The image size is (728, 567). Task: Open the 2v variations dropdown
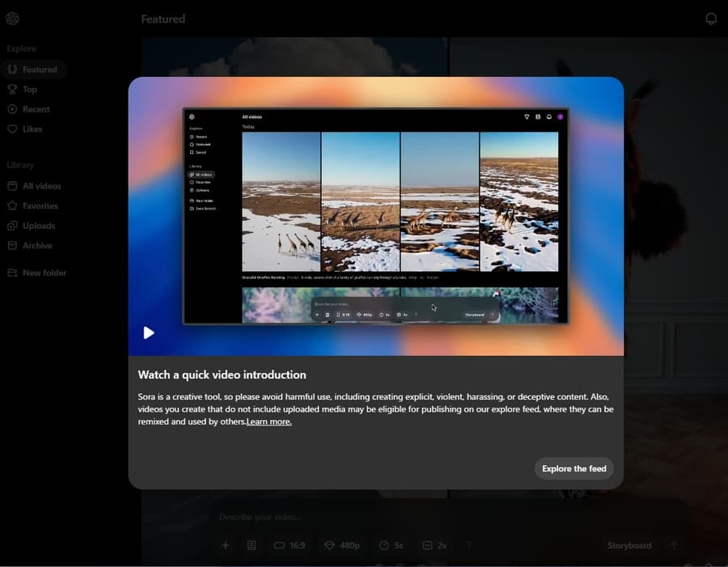click(x=435, y=546)
